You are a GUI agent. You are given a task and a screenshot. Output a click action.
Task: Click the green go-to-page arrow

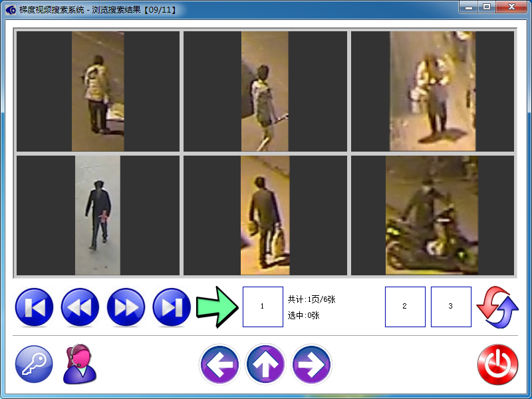[217, 307]
